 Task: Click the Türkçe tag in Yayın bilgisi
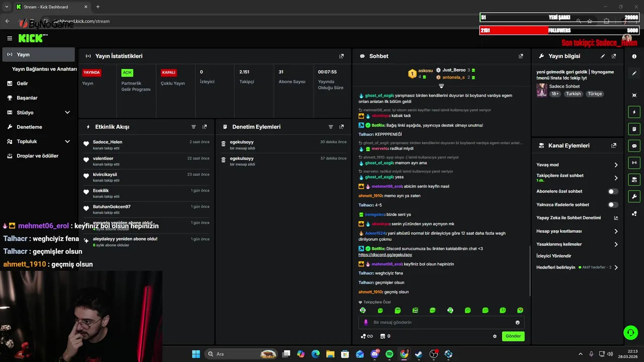pos(595,94)
